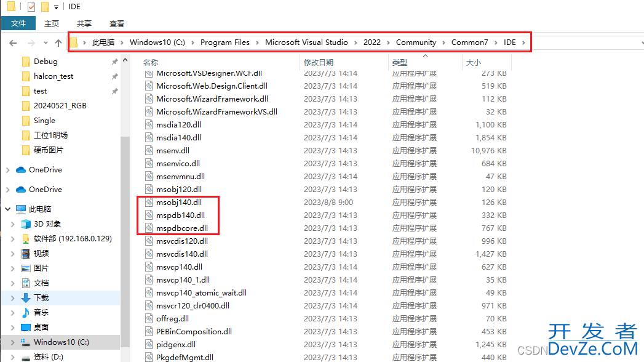Expand the first OneDrive node
This screenshot has width=644, height=362.
coord(8,170)
